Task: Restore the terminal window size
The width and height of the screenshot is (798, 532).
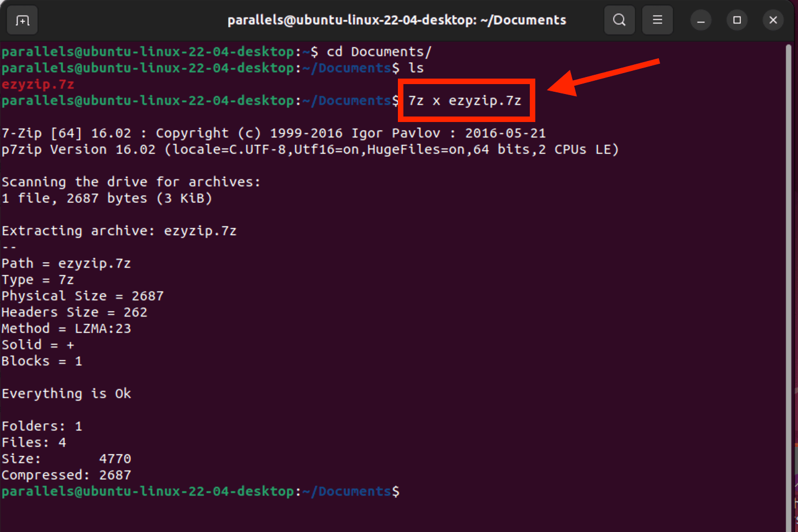Action: pyautogui.click(x=737, y=20)
